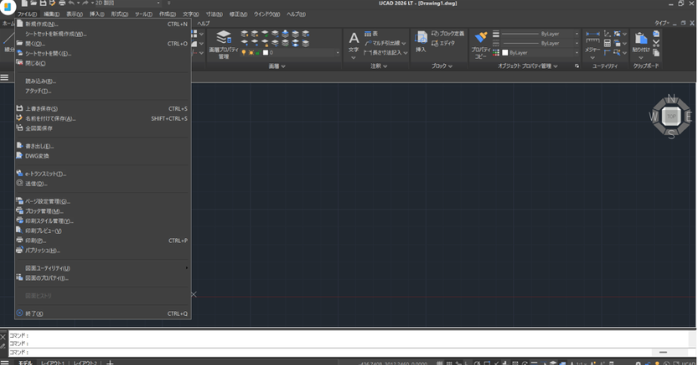The image size is (698, 365).
Task: Click the ブロック定義 button
Action: 447,34
